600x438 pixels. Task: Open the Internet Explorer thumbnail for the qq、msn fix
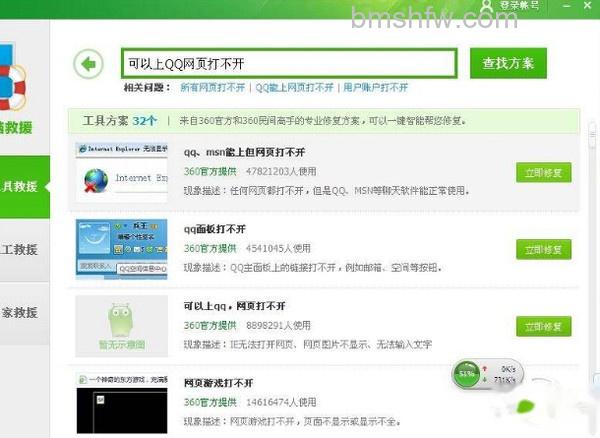(122, 172)
